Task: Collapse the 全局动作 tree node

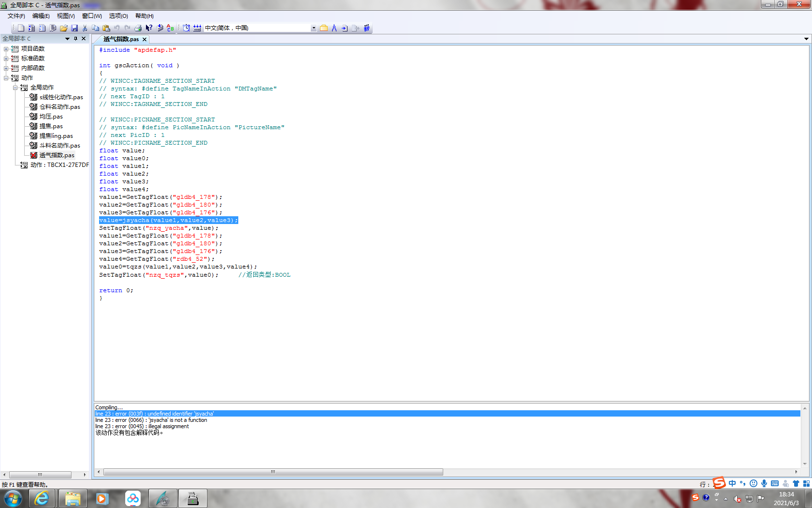Action: click(x=15, y=88)
